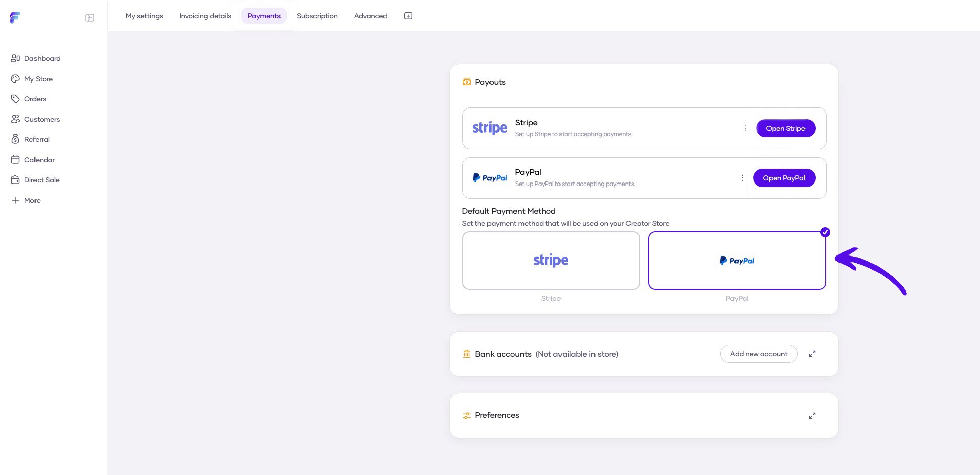
Task: Click the Open Stripe button
Action: tap(786, 128)
